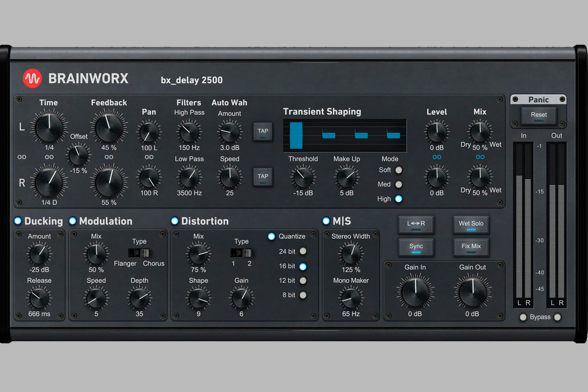Viewport: 588px width, 392px height.
Task: Select the 12 bit quantize option
Action: (303, 281)
